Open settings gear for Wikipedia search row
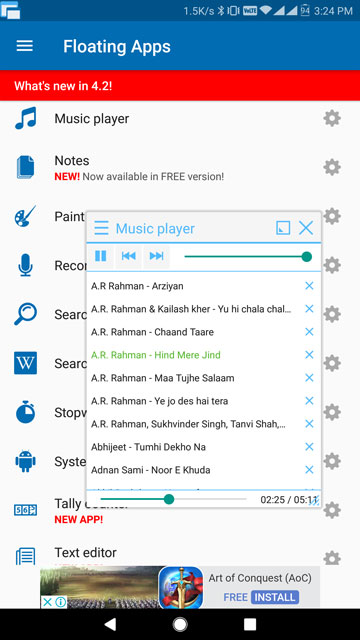 [332, 363]
